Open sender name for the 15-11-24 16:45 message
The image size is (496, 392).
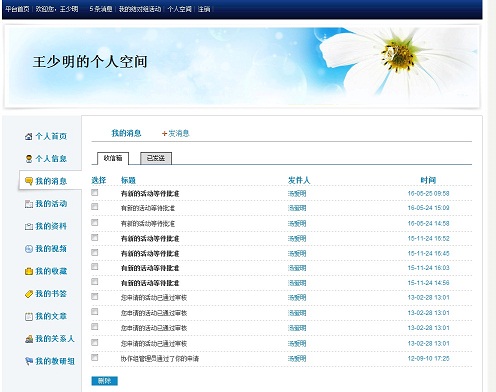pyautogui.click(x=297, y=253)
